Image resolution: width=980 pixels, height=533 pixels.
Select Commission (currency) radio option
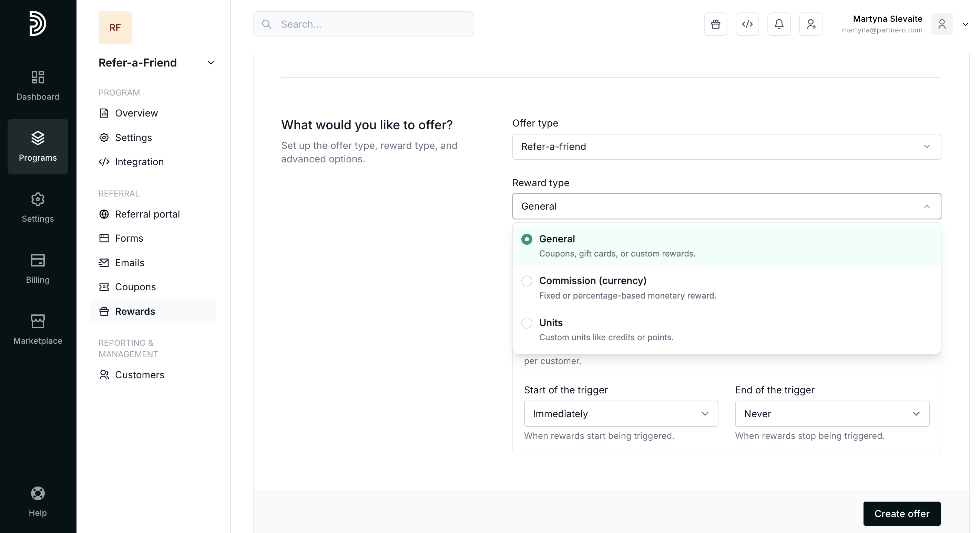[x=527, y=281]
